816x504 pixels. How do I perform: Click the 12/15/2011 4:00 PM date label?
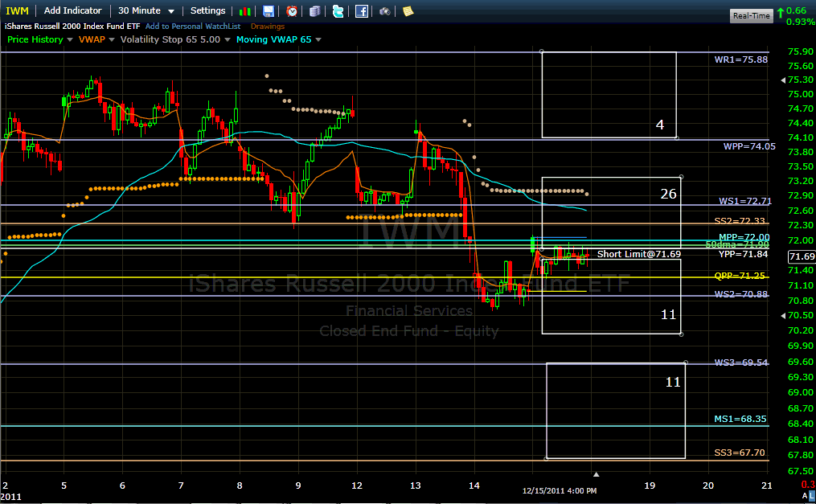560,490
